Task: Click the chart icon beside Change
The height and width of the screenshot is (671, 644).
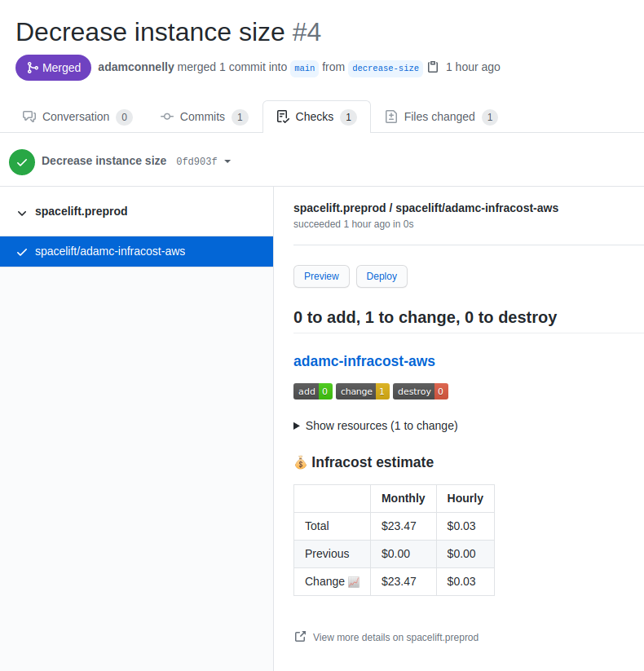Action: [x=354, y=582]
